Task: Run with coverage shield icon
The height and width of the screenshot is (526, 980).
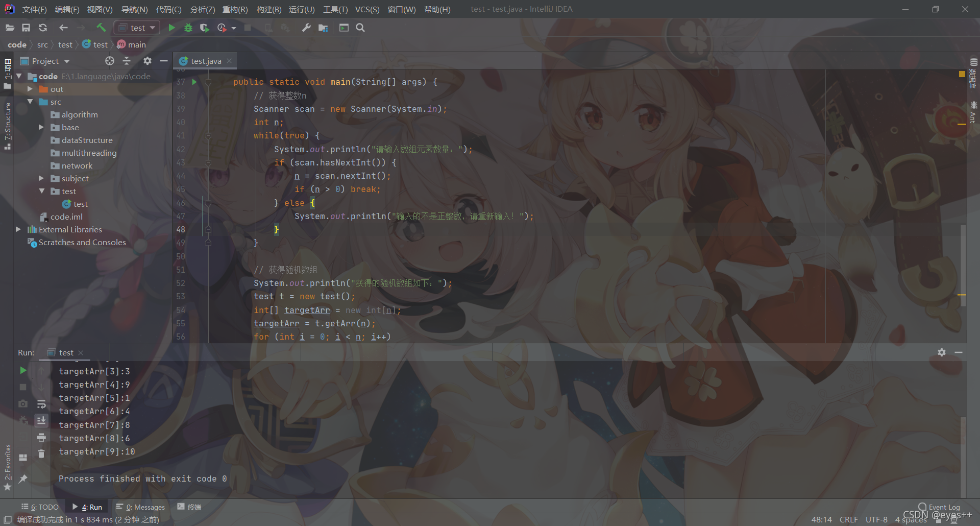Action: coord(205,28)
